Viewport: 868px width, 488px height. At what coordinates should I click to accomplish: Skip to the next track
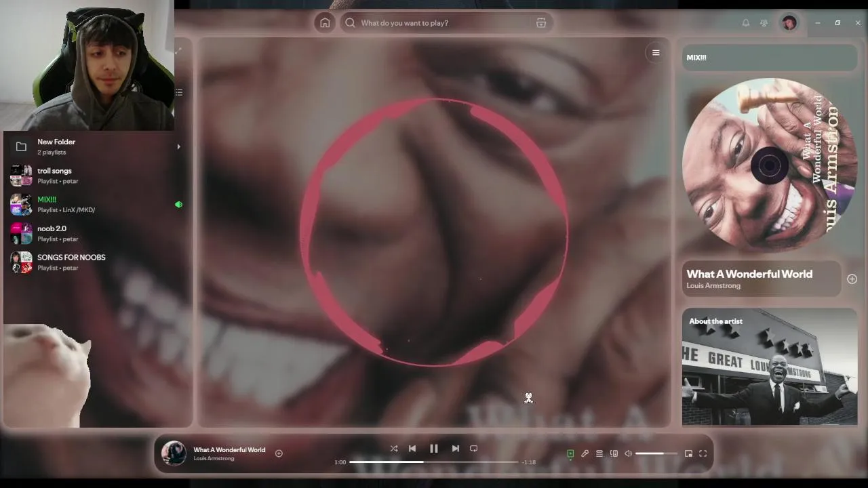point(456,448)
